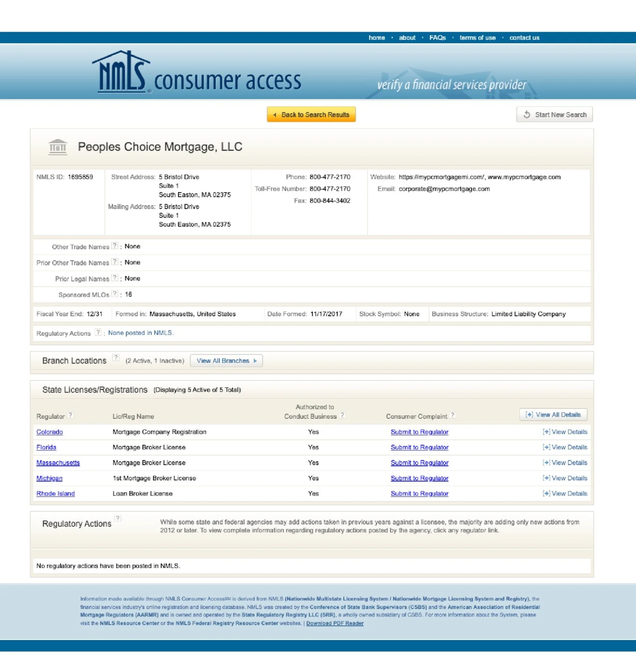This screenshot has height=672, width=636.
Task: Click Download PDF Reader link in footer
Action: 335,623
